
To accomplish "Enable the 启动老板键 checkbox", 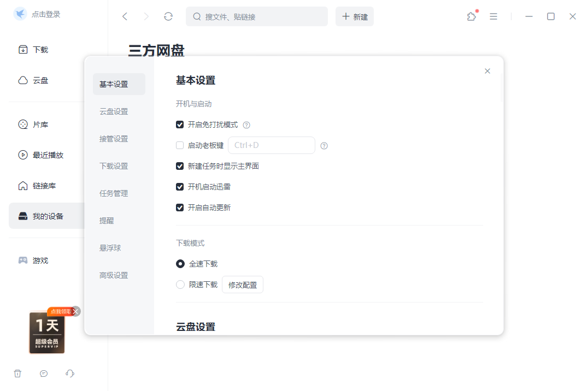I will pos(180,145).
